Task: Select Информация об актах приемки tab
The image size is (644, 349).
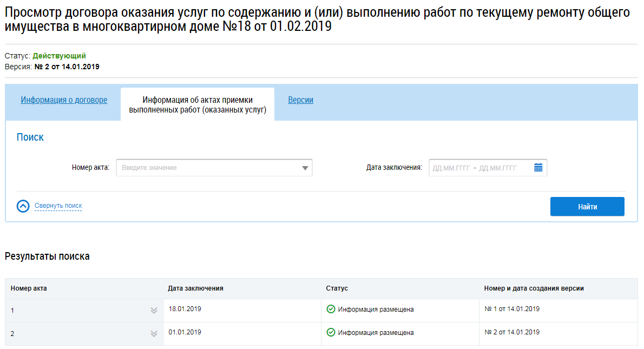Action: pos(198,105)
